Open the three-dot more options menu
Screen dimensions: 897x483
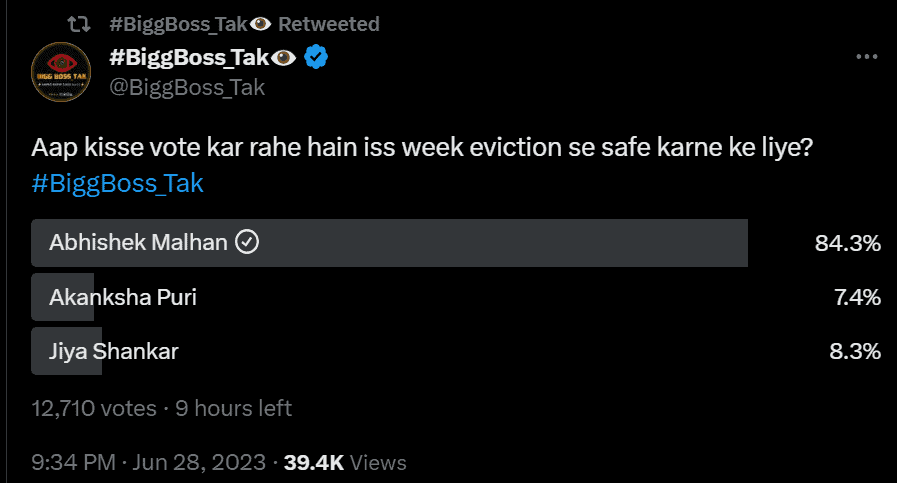pyautogui.click(x=866, y=57)
